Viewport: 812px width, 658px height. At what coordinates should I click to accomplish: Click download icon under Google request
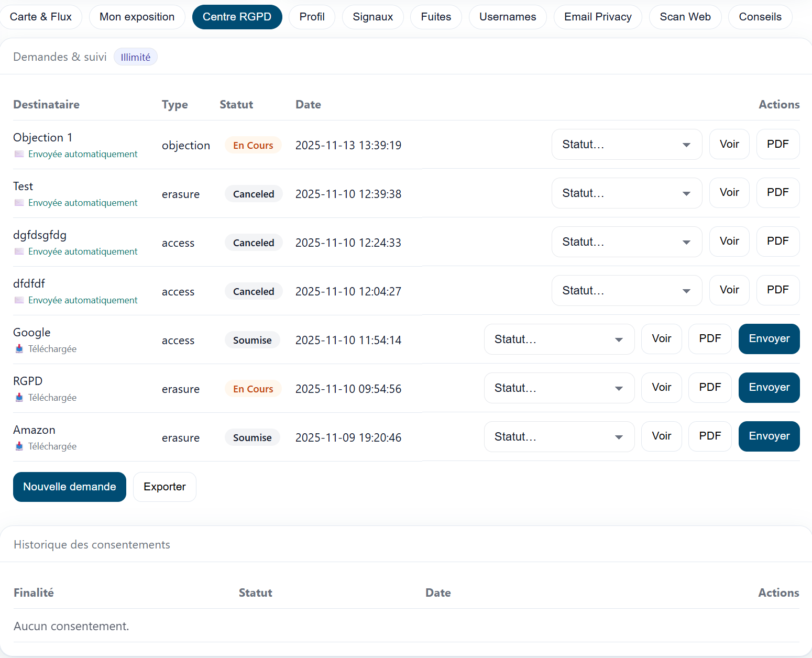tap(19, 349)
